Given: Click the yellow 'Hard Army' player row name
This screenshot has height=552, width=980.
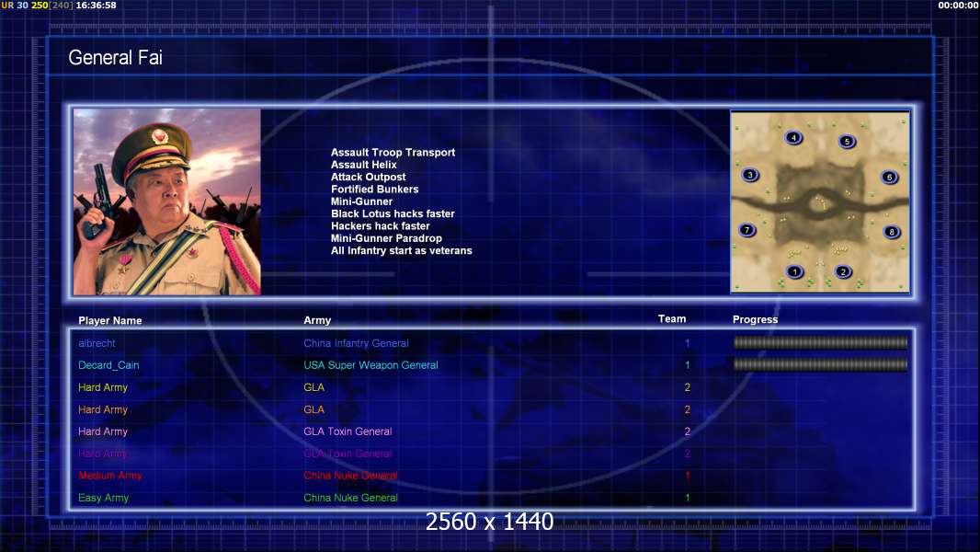Looking at the screenshot, I should 102,387.
